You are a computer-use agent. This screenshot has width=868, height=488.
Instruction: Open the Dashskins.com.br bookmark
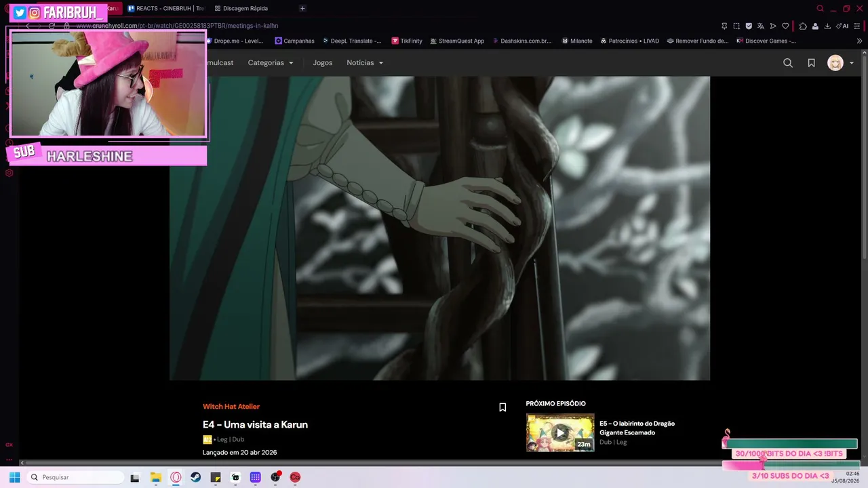(x=521, y=41)
